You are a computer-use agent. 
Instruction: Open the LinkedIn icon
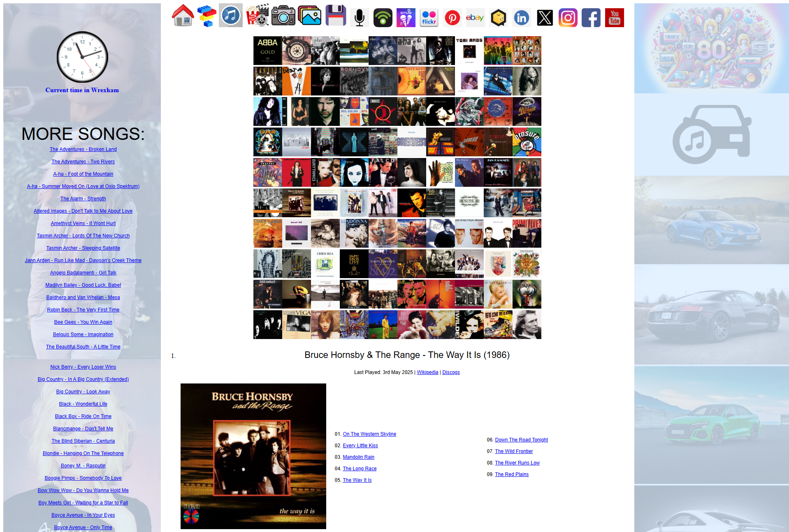point(522,18)
